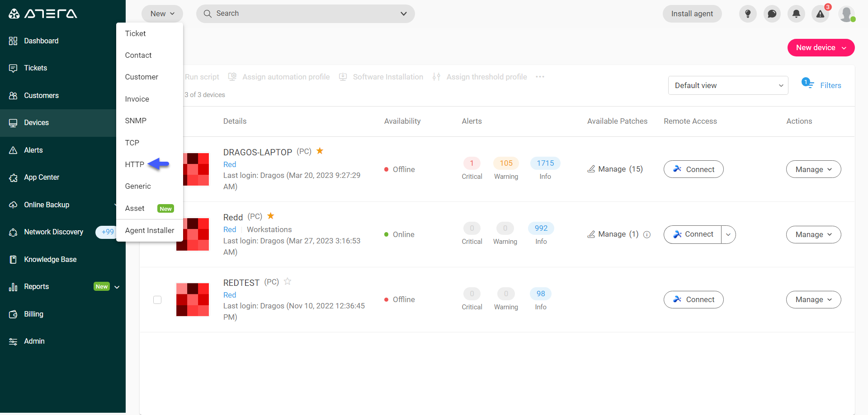This screenshot has height=415, width=868.
Task: Open the chat bubble icon
Action: (x=772, y=14)
